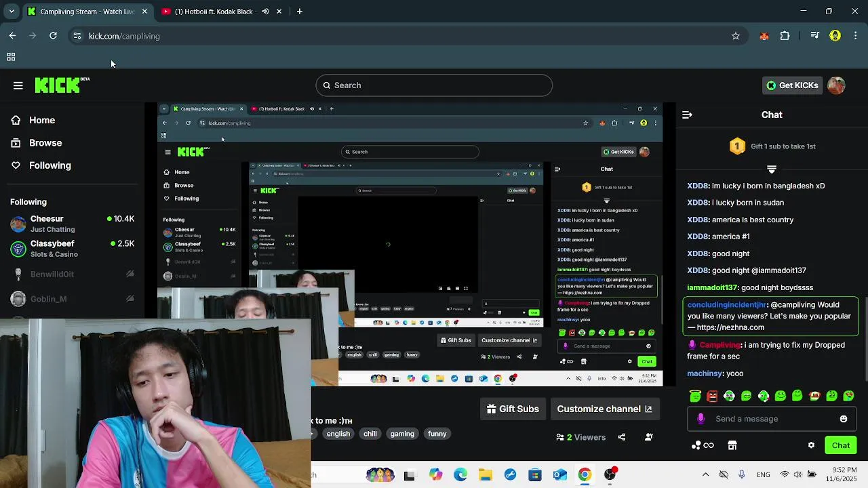
Task: Open the apps grid on the bookmarks bar
Action: [11, 57]
